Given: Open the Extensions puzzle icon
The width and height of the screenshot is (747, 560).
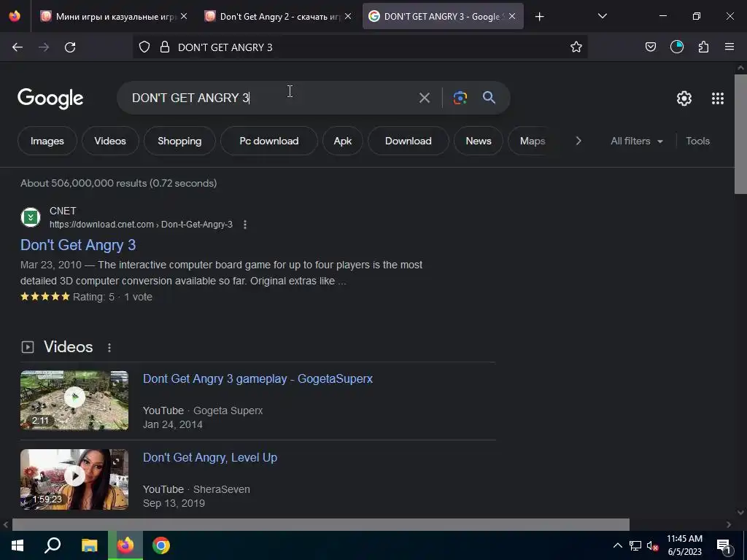Looking at the screenshot, I should [703, 47].
